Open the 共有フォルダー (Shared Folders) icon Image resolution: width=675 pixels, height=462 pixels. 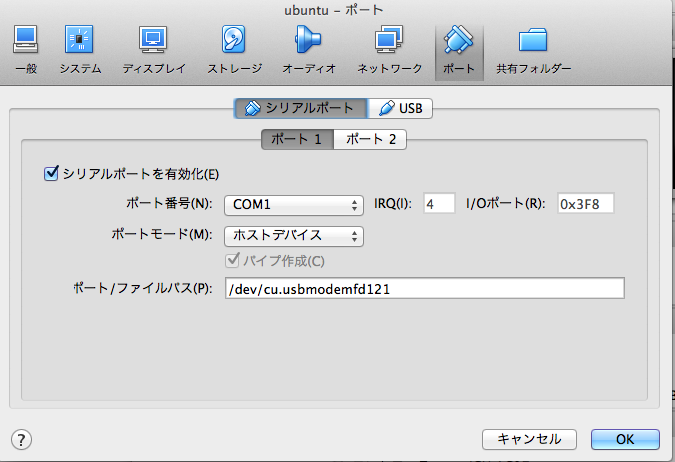533,50
